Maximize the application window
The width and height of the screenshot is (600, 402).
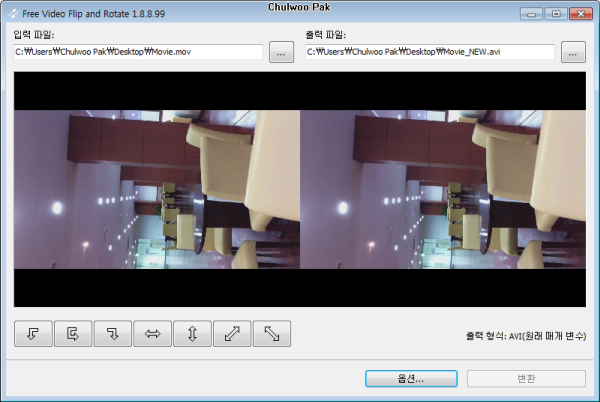click(554, 14)
